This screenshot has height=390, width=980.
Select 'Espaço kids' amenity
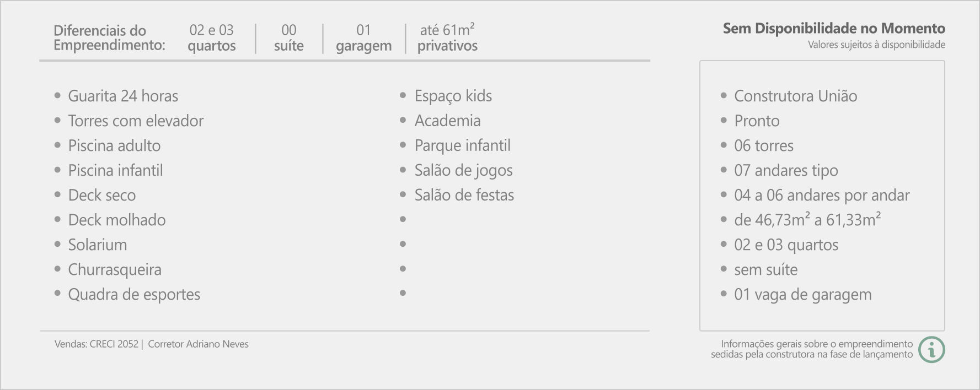coord(453,96)
